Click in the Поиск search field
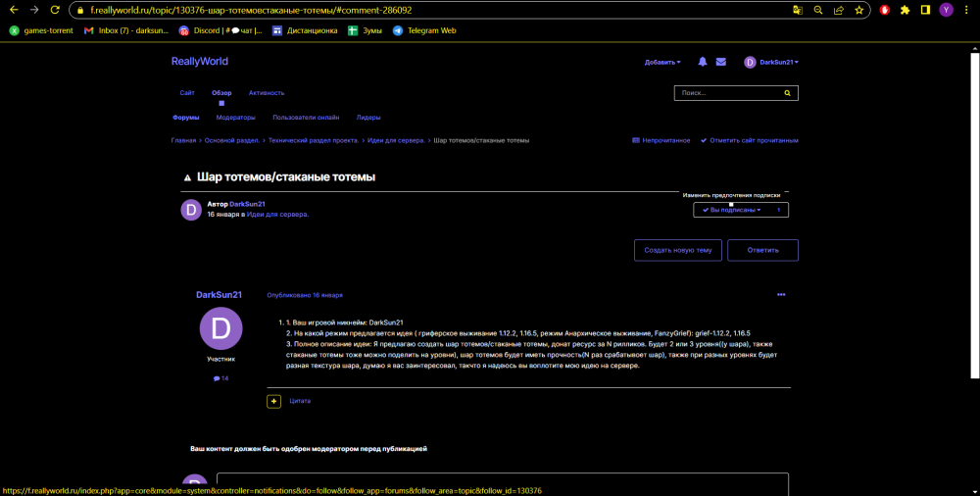The height and width of the screenshot is (496, 980). click(725, 92)
